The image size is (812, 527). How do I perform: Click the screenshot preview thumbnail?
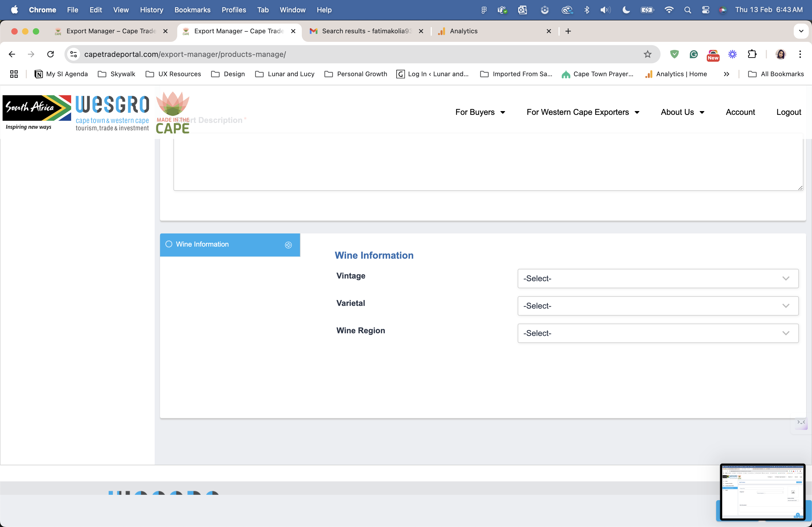[763, 492]
